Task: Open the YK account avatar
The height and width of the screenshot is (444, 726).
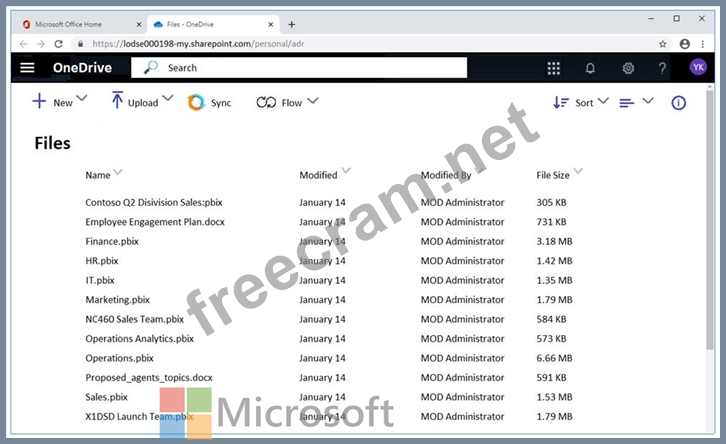Action: 698,67
